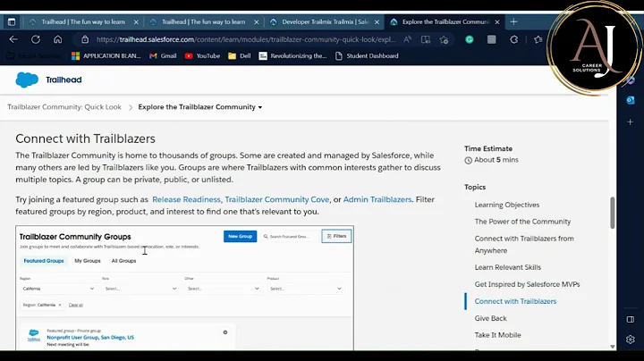This screenshot has height=361, width=644.
Task: Open the gray square extension icon
Action: coord(492,39)
